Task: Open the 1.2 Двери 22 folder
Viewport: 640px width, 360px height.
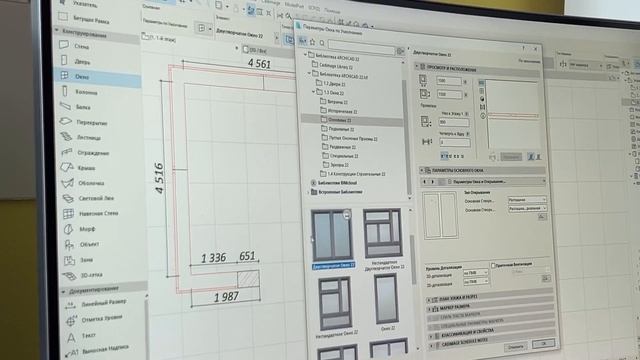Action: [x=331, y=83]
